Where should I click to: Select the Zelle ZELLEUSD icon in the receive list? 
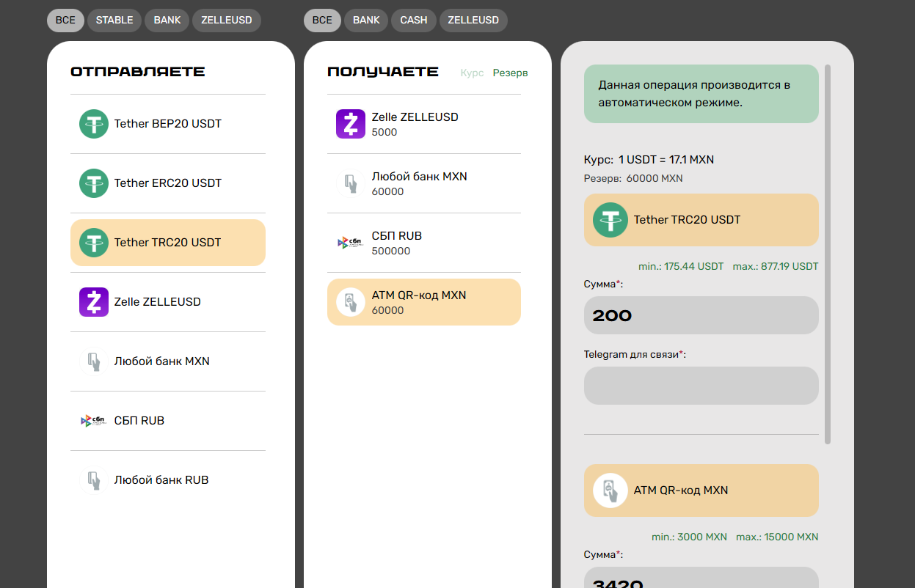(351, 124)
